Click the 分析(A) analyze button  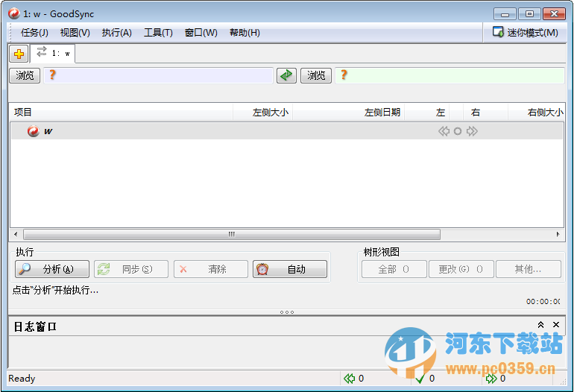point(52,269)
